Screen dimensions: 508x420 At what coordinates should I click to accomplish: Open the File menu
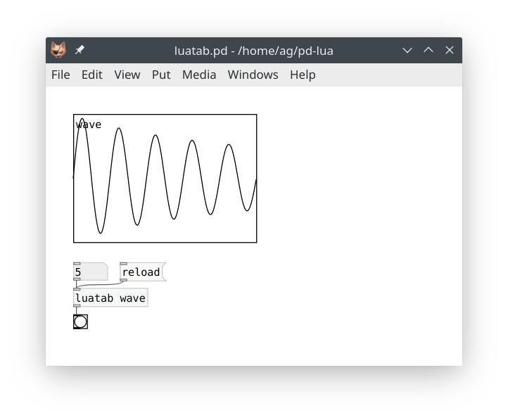[x=61, y=75]
